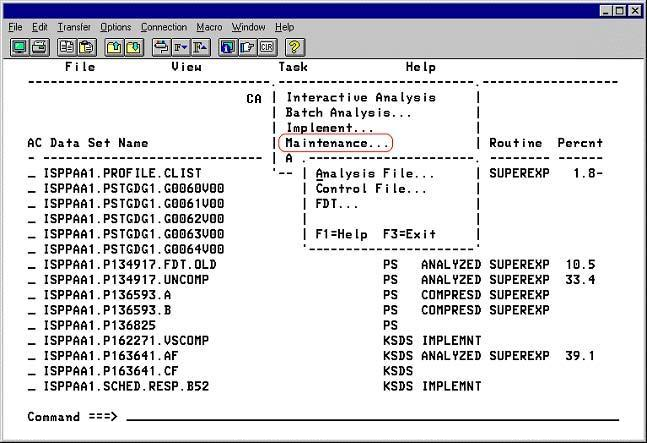This screenshot has height=443, width=647.
Task: Click the green monitor session toolbar icon
Action: click(x=19, y=47)
